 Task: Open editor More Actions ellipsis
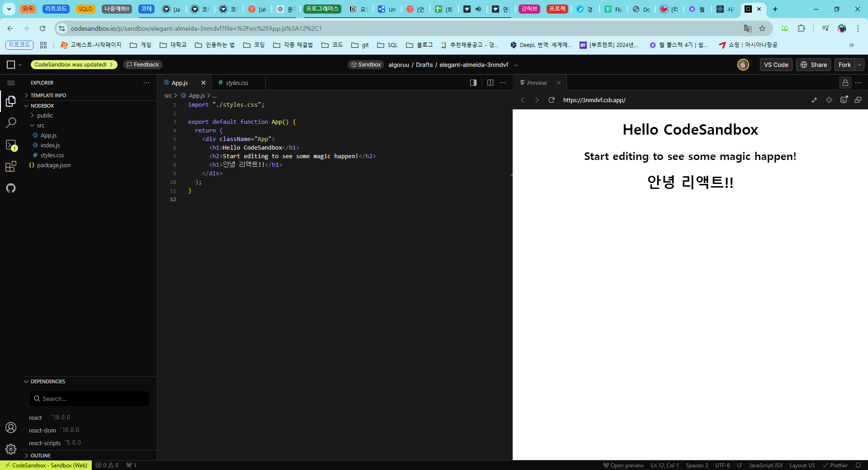[x=503, y=83]
